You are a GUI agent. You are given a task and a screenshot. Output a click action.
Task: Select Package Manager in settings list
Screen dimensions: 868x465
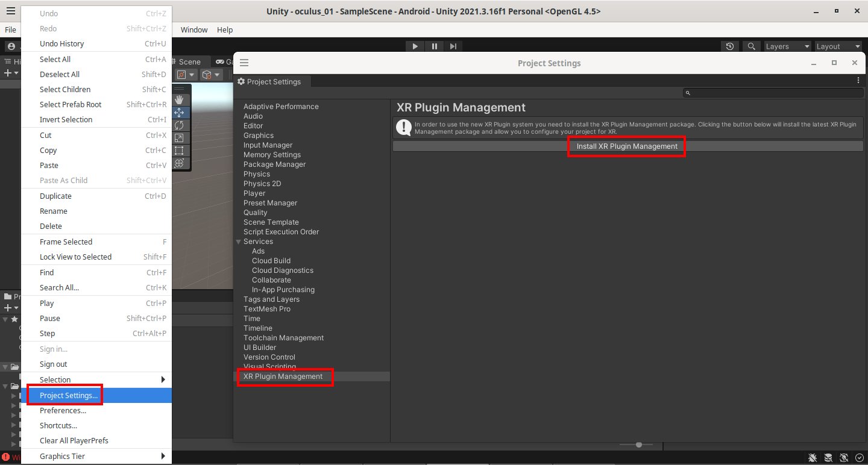274,164
